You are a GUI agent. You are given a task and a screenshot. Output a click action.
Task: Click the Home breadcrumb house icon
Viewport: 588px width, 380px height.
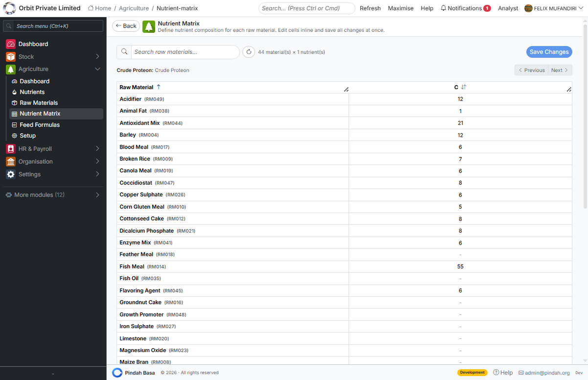tap(91, 8)
